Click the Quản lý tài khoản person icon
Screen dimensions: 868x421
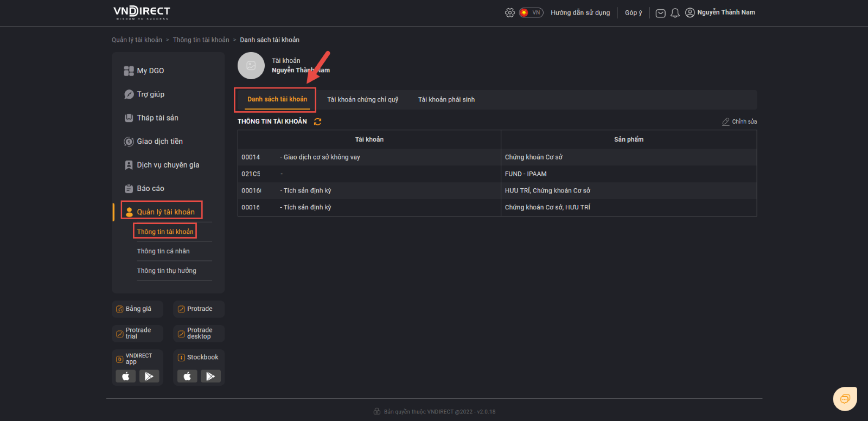click(129, 212)
